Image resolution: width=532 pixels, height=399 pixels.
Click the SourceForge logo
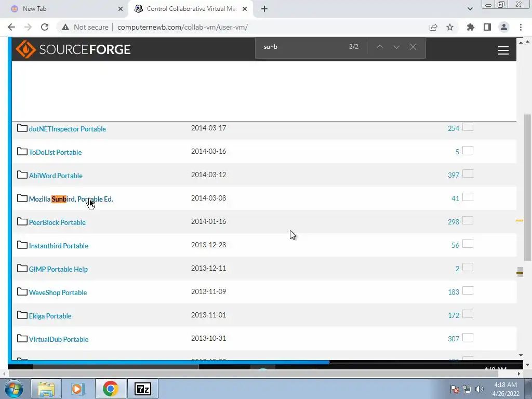coord(73,49)
